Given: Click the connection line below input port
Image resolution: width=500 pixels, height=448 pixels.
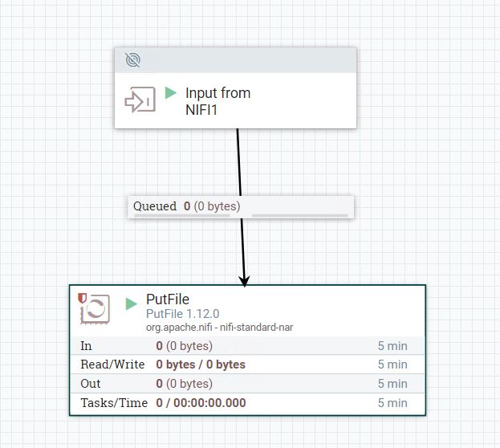Looking at the screenshot, I should coord(239,162).
